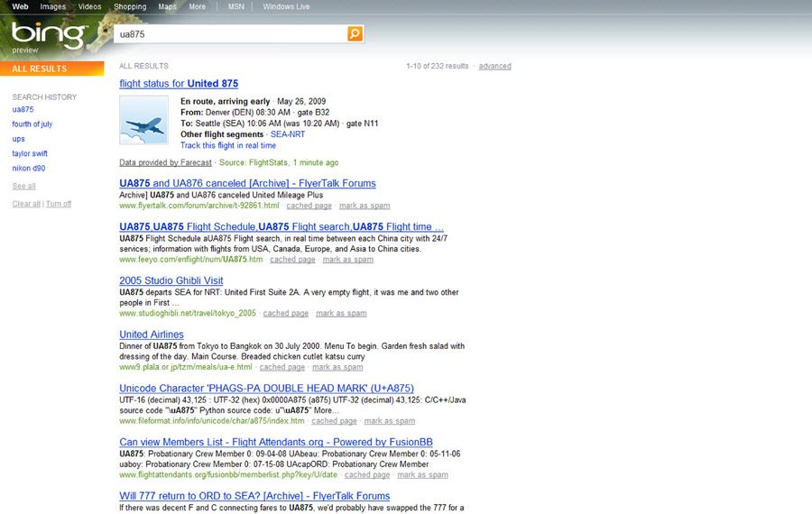Image resolution: width=812 pixels, height=514 pixels.
Task: Click Track this flight in real time
Action: point(228,145)
